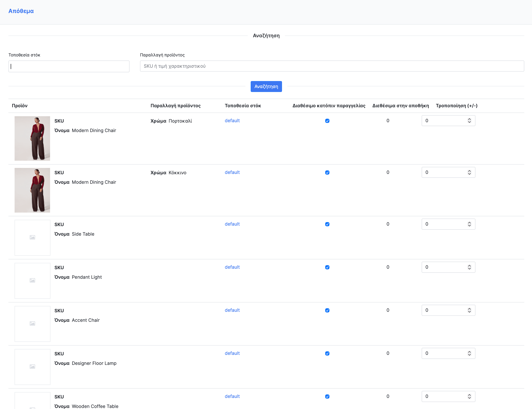Screen dimensions: 532x409
Task: Click the Accent Chair placeholder image icon
Action: [32, 324]
